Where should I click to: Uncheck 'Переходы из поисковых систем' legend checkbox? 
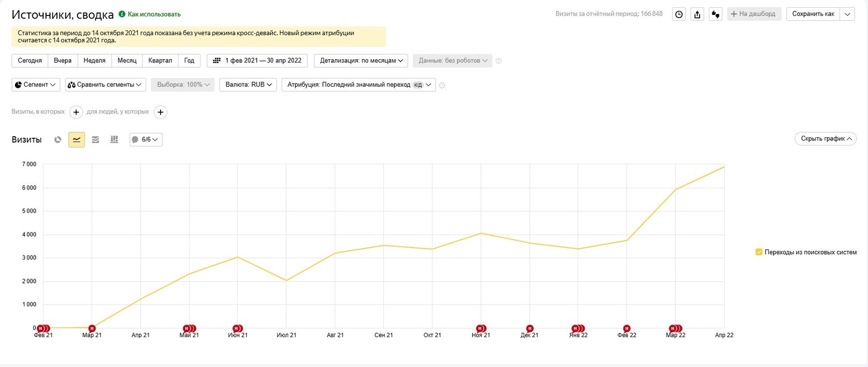(759, 252)
